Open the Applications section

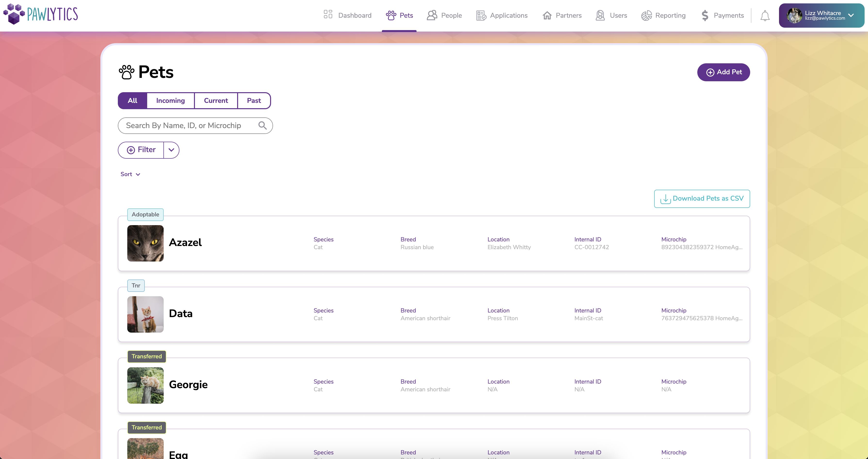[501, 16]
